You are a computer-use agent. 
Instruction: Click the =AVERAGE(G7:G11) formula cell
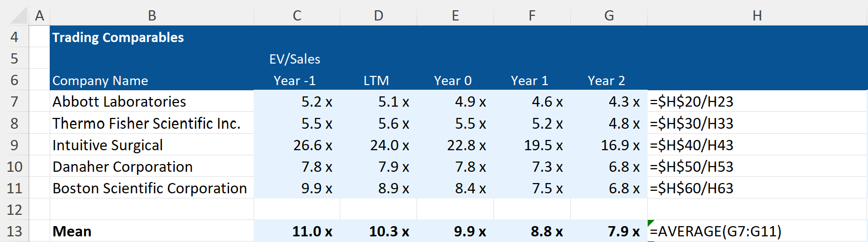757,231
